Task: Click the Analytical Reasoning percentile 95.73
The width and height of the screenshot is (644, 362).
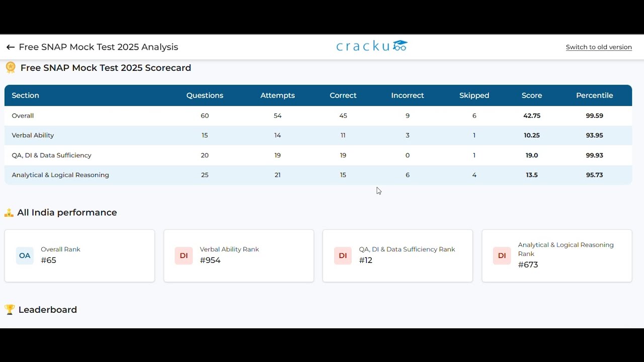Action: (x=595, y=175)
